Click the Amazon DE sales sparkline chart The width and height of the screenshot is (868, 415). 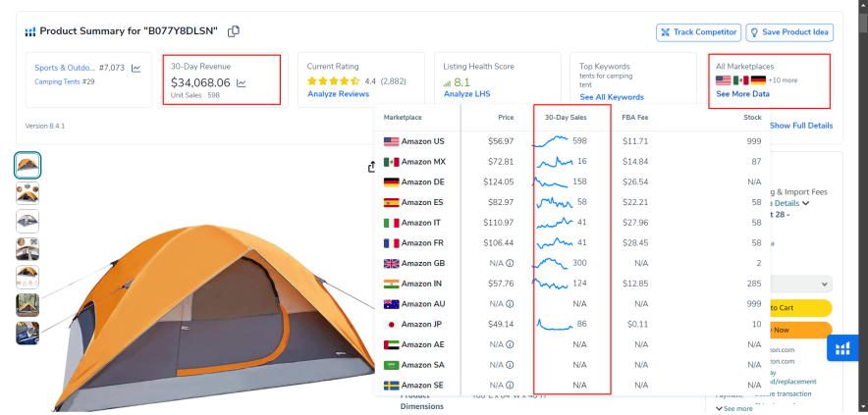pyautogui.click(x=550, y=182)
